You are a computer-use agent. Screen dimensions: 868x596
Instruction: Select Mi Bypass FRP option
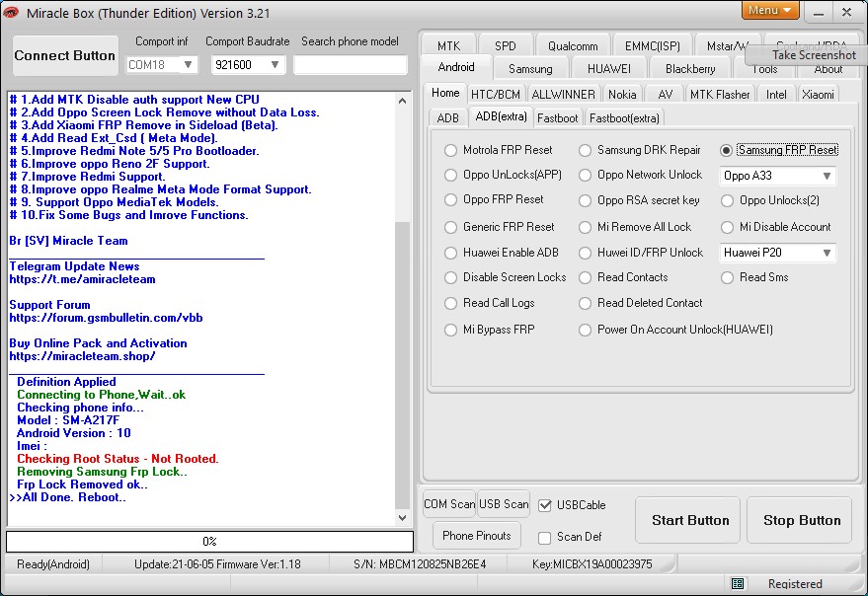tap(490, 330)
